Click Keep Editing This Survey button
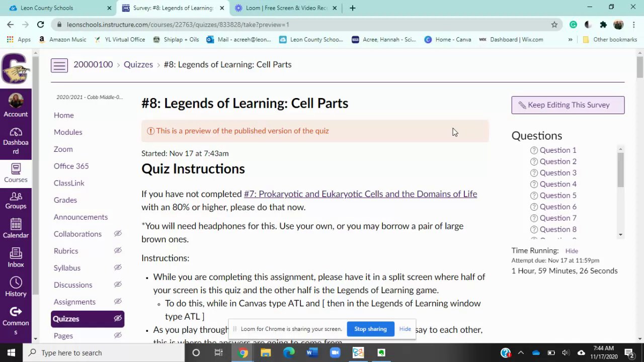The image size is (644, 362). point(568,105)
